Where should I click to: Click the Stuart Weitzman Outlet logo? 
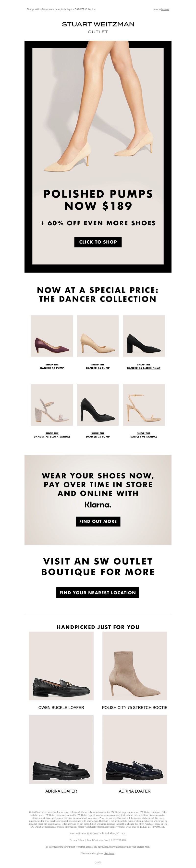tap(98, 28)
